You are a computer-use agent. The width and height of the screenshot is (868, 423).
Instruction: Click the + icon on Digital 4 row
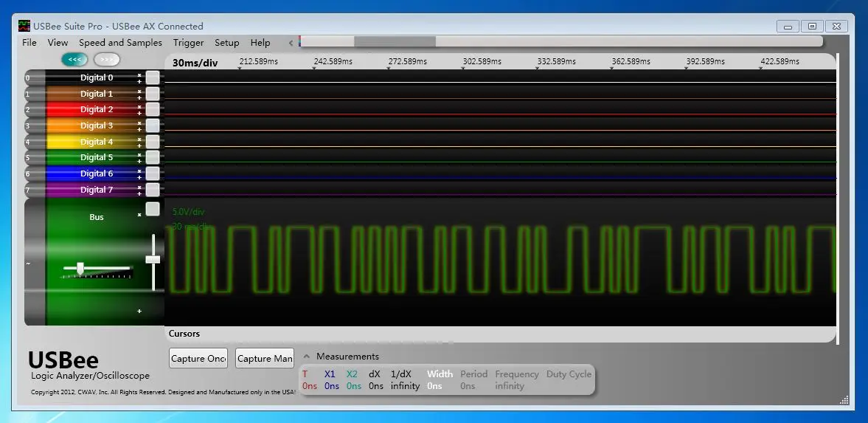tap(139, 145)
